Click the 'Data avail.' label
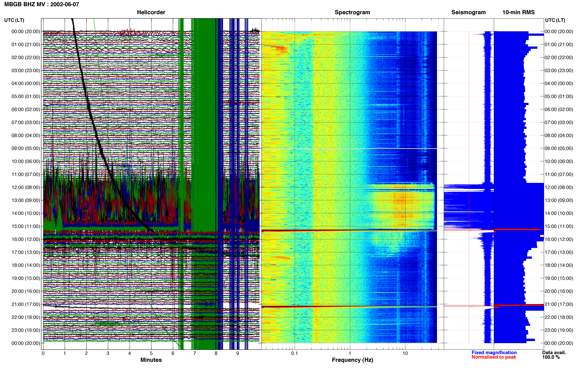Viewport: 588px width, 368px height. coord(554,352)
